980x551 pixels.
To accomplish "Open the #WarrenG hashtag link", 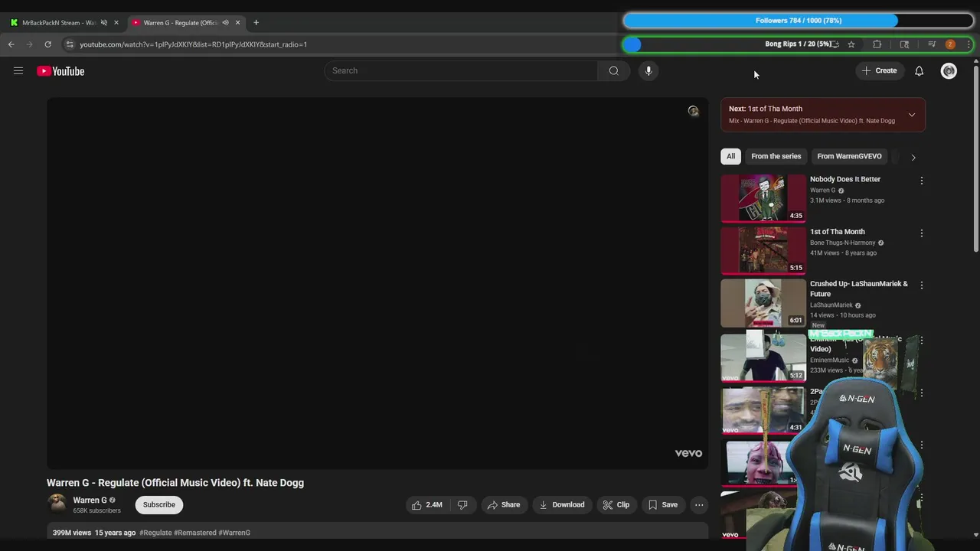I will [234, 533].
